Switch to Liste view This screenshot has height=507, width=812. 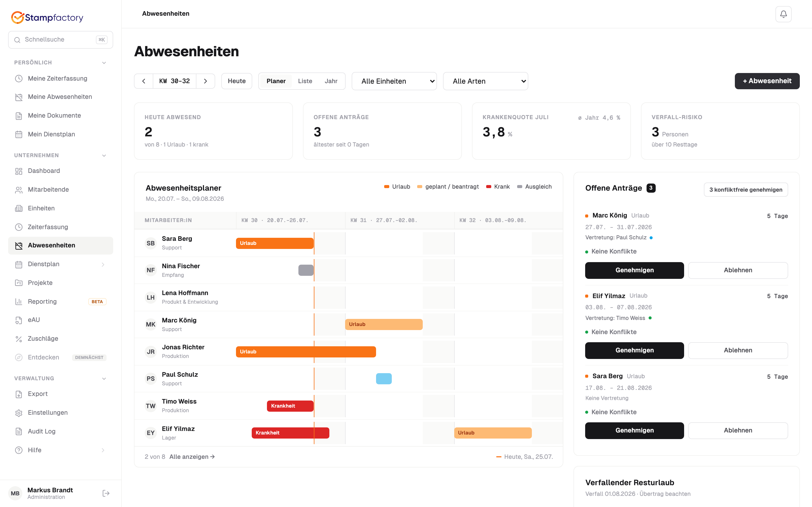click(x=305, y=81)
